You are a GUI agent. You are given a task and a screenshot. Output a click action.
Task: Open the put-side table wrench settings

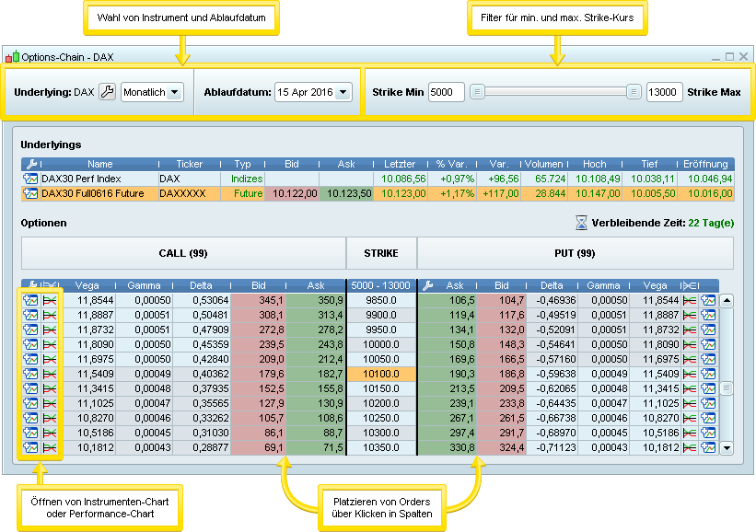[427, 285]
